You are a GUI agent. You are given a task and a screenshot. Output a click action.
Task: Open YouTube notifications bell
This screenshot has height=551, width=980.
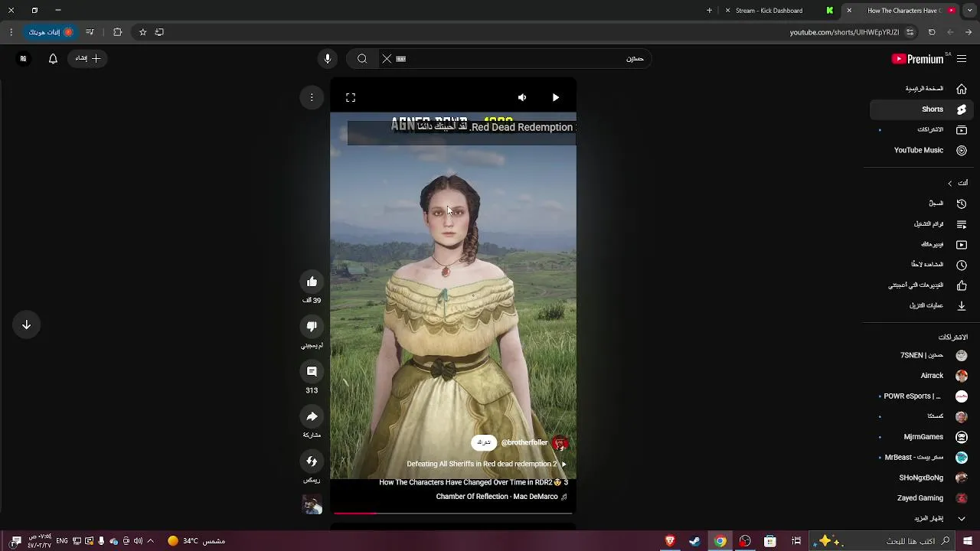coord(53,58)
